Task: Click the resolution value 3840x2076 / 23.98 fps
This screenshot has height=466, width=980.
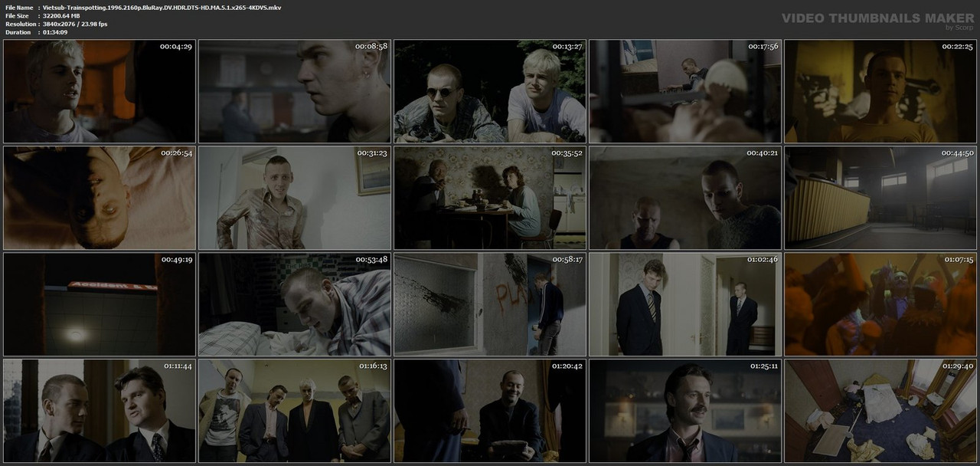Action: (75, 24)
